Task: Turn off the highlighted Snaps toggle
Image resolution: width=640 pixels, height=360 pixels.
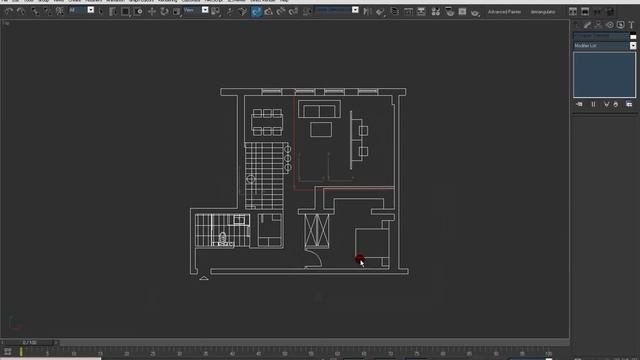Action: pos(256,12)
